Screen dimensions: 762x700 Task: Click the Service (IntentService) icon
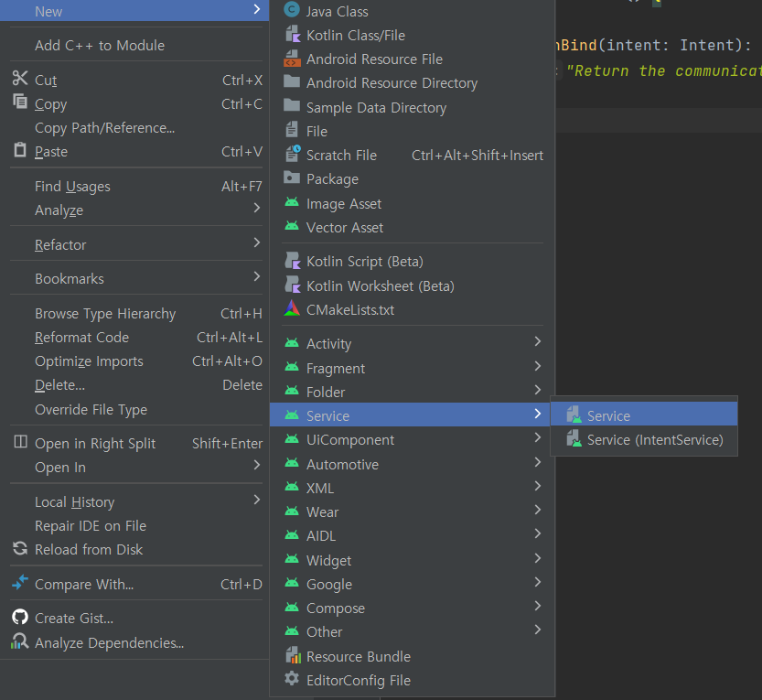point(574,438)
